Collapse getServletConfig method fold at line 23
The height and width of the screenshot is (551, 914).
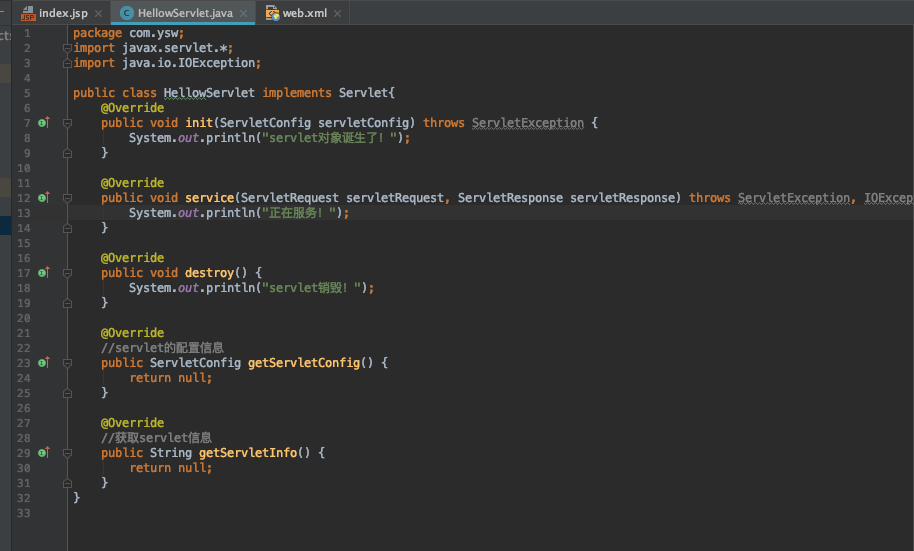[67, 363]
